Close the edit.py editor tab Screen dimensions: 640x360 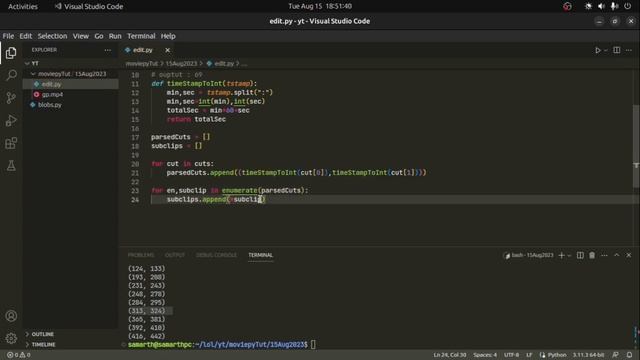pyautogui.click(x=167, y=50)
